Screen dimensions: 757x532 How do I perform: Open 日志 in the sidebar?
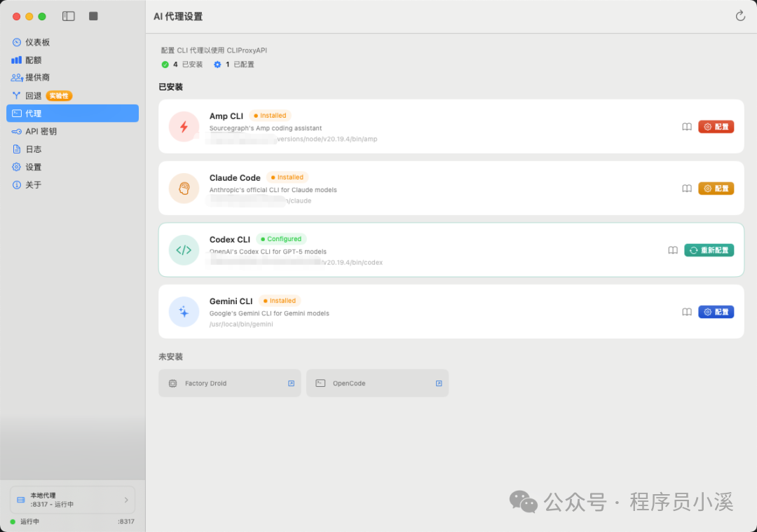72,149
